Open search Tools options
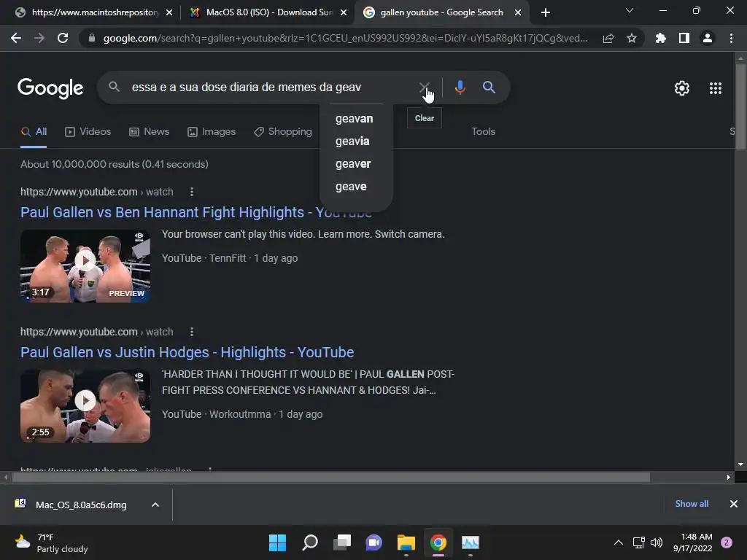747x560 pixels. click(x=483, y=132)
